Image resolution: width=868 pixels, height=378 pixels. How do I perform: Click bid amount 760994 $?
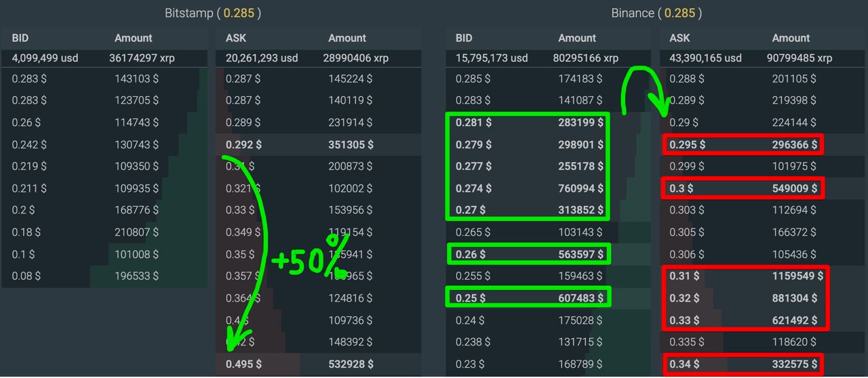[581, 188]
